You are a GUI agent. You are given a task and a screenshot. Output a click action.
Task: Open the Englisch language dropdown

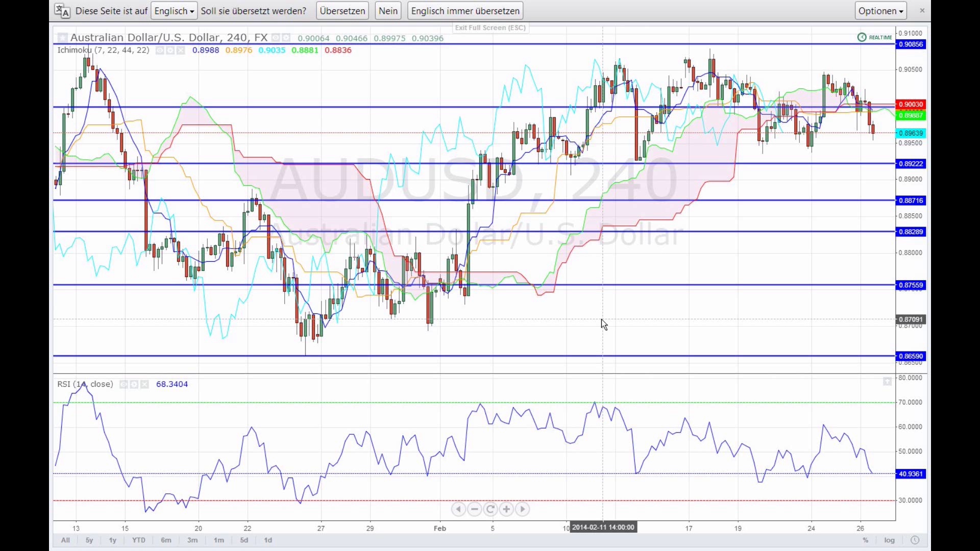[174, 11]
